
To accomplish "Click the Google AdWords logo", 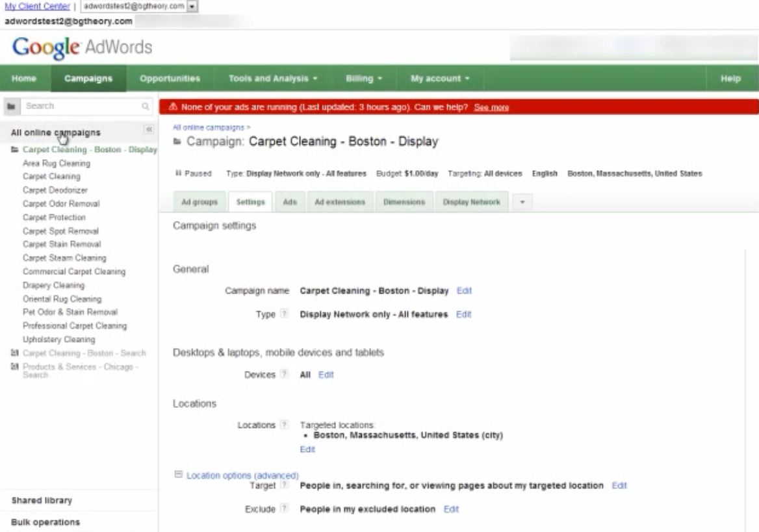I will (82, 47).
